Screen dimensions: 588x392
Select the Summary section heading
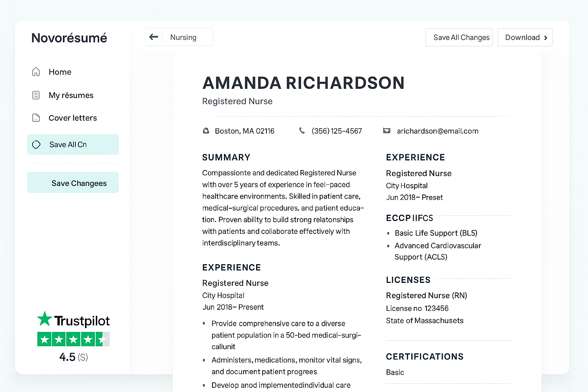[226, 157]
